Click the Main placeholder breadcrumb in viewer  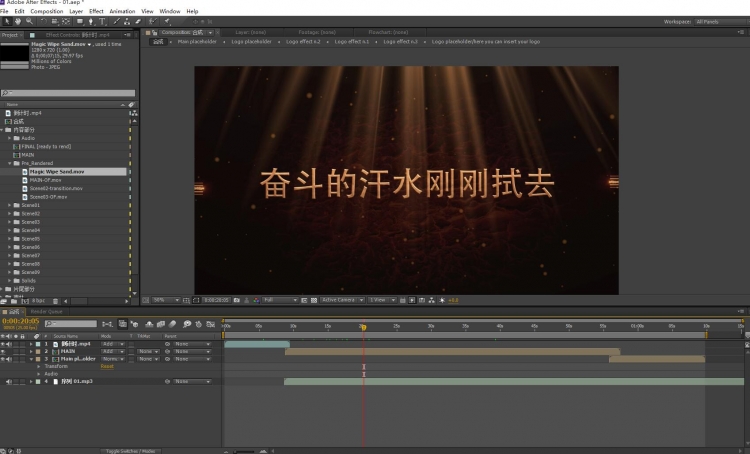(x=197, y=42)
